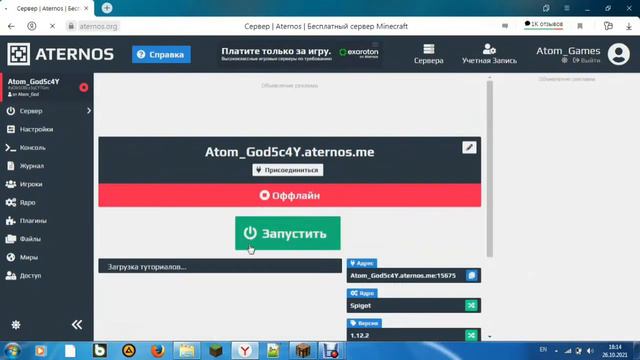Expand the Сервер sidebar chevron

[89, 111]
